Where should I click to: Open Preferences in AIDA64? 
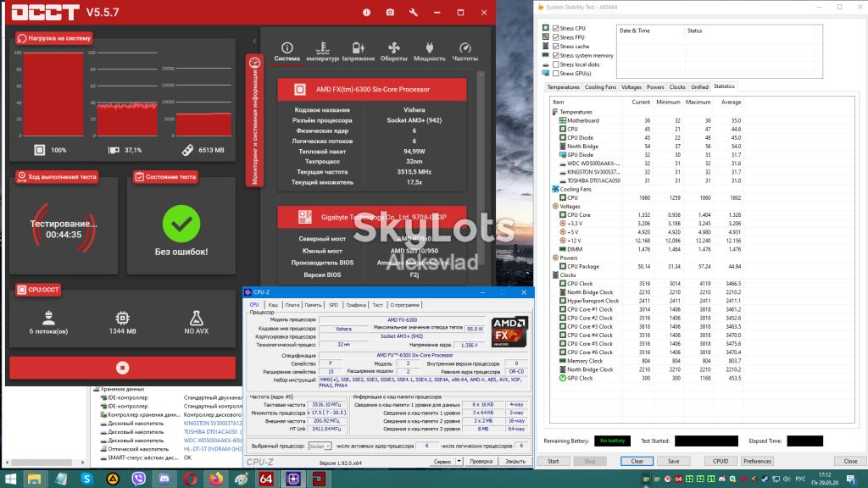click(x=757, y=461)
